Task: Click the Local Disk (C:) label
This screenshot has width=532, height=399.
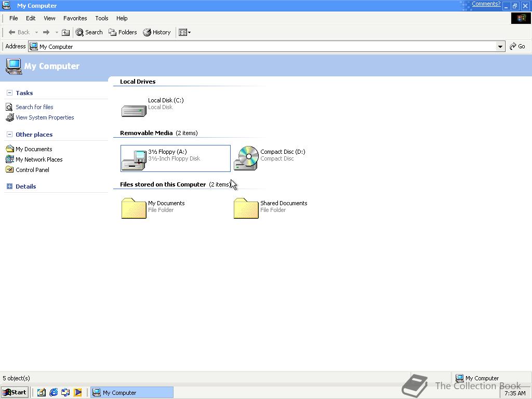Action: (x=166, y=100)
